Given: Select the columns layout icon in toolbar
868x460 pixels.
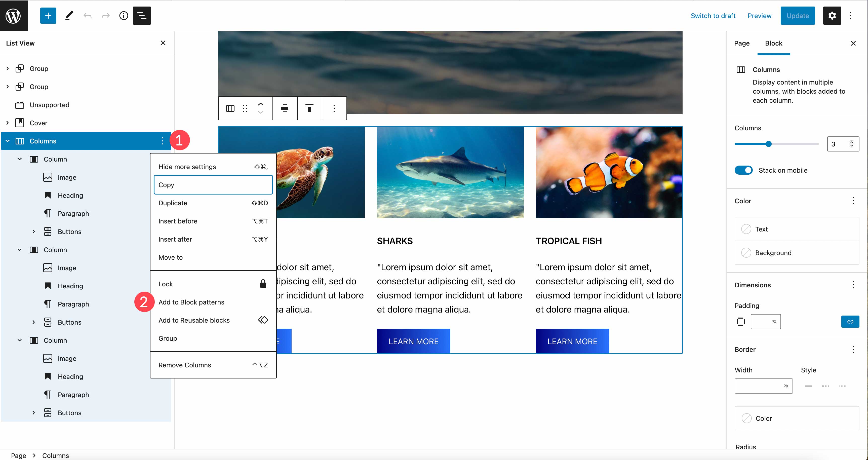Looking at the screenshot, I should point(230,108).
